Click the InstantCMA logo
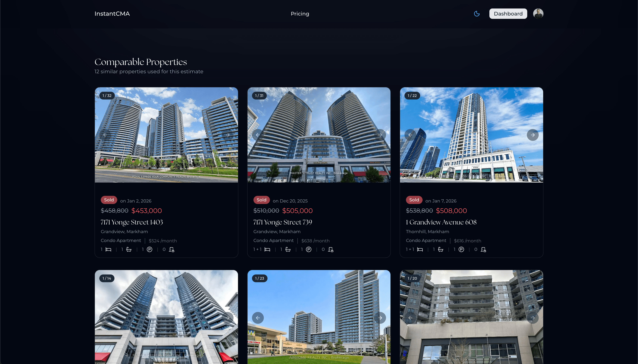This screenshot has width=638, height=364. pos(112,13)
